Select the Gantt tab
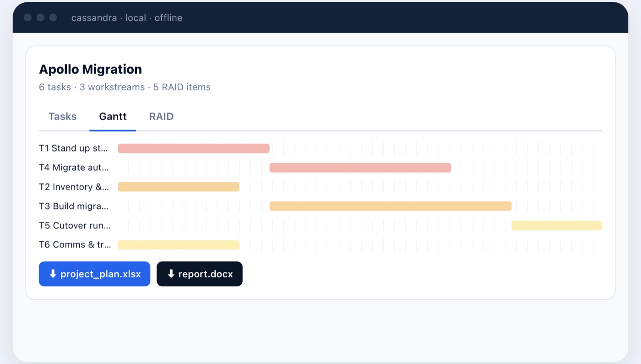Viewport: 641px width, 364px height. (x=113, y=116)
